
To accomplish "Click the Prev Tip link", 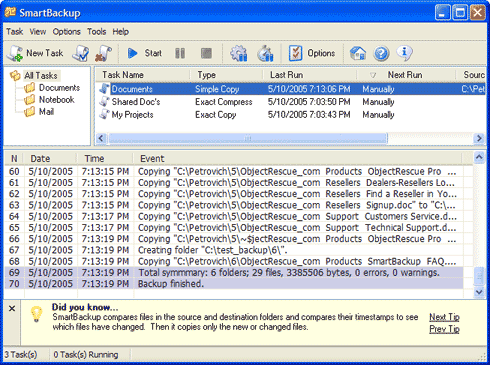I will [444, 329].
